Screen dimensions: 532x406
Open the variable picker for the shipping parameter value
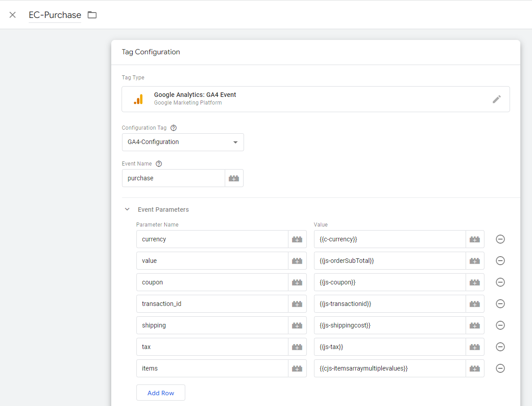point(475,325)
